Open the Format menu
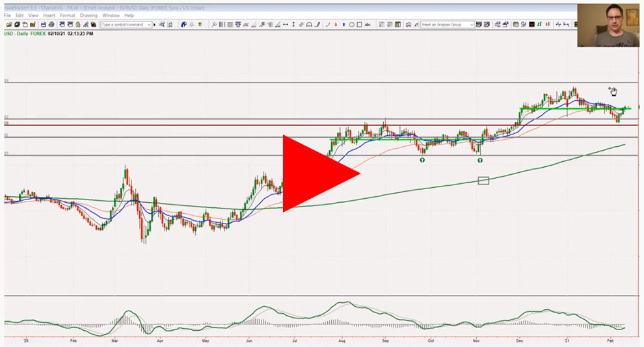This screenshot has height=347, width=644. 68,16
